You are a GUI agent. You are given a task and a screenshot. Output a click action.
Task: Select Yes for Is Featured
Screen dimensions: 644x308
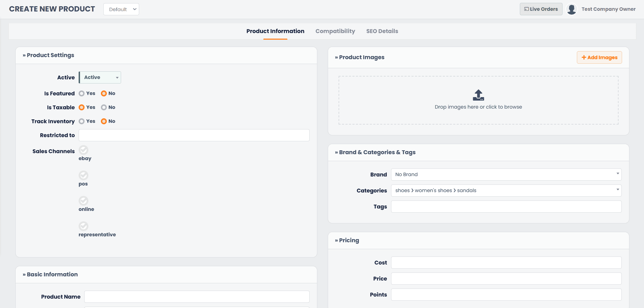(82, 93)
